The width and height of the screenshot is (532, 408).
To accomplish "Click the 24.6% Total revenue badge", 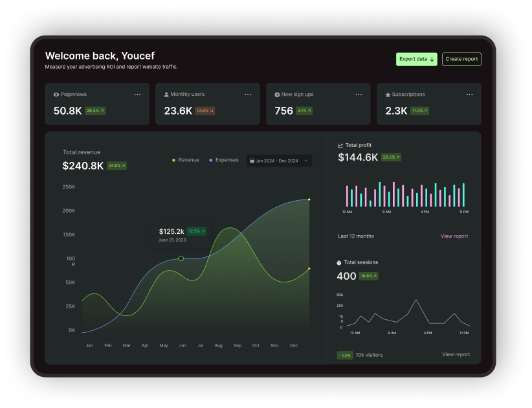I will tap(116, 166).
